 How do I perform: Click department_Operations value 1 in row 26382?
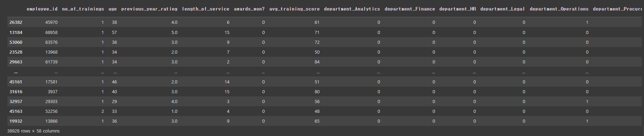pos(587,22)
